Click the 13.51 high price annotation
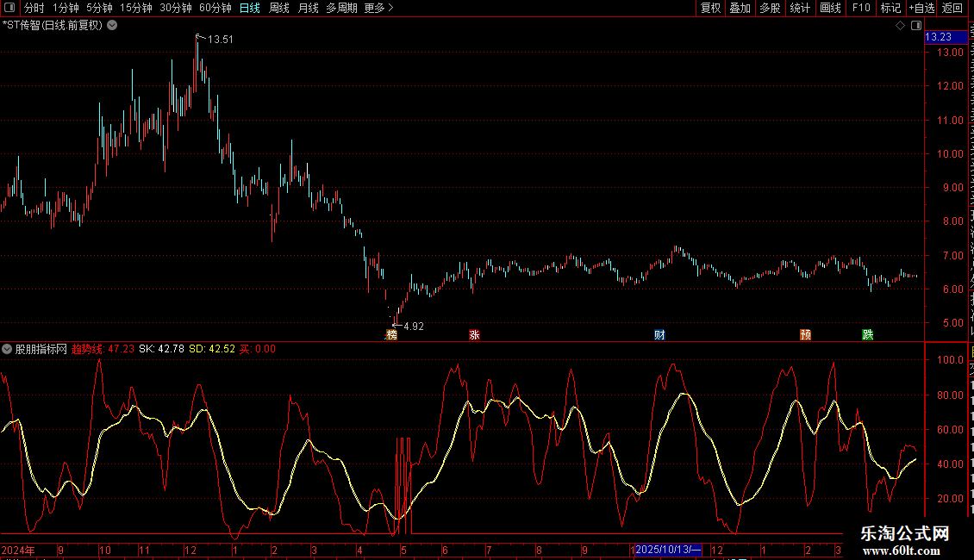The height and width of the screenshot is (560, 974). point(221,39)
